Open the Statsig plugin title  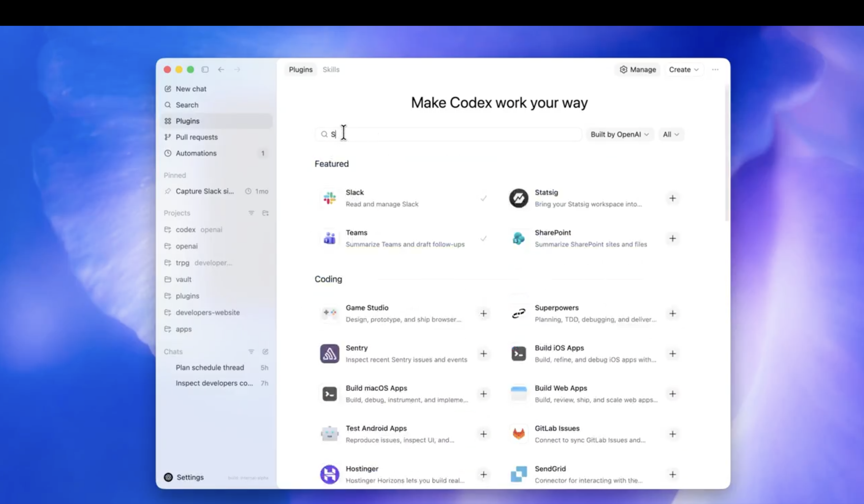[546, 193]
